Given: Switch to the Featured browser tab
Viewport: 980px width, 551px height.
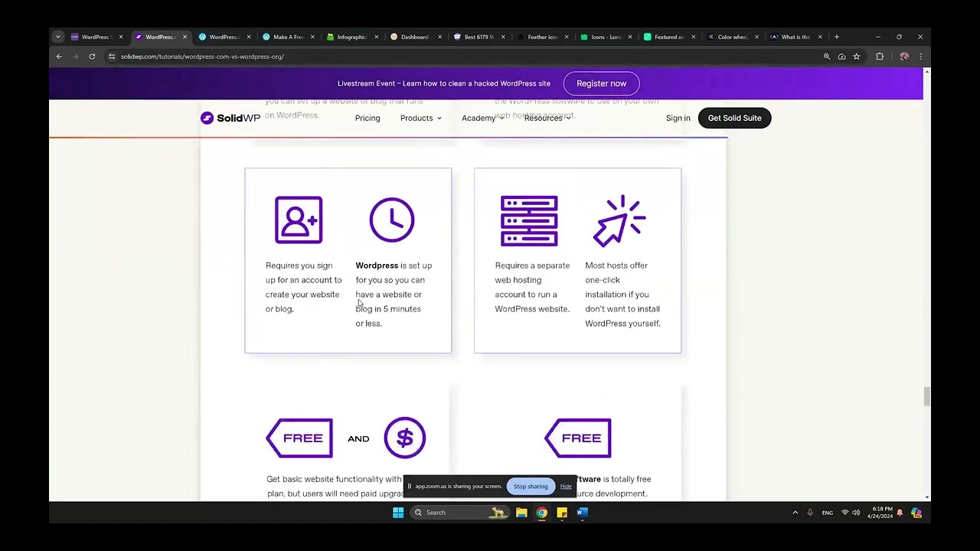Looking at the screenshot, I should coord(668,37).
